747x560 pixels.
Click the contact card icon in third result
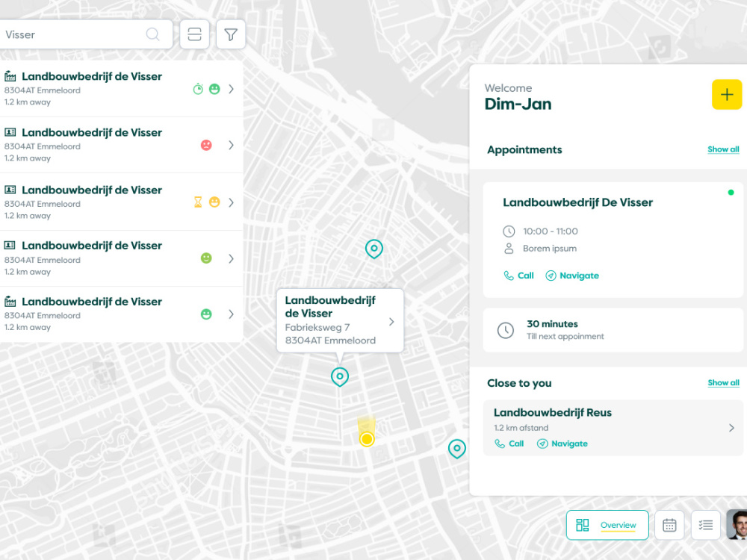click(10, 190)
